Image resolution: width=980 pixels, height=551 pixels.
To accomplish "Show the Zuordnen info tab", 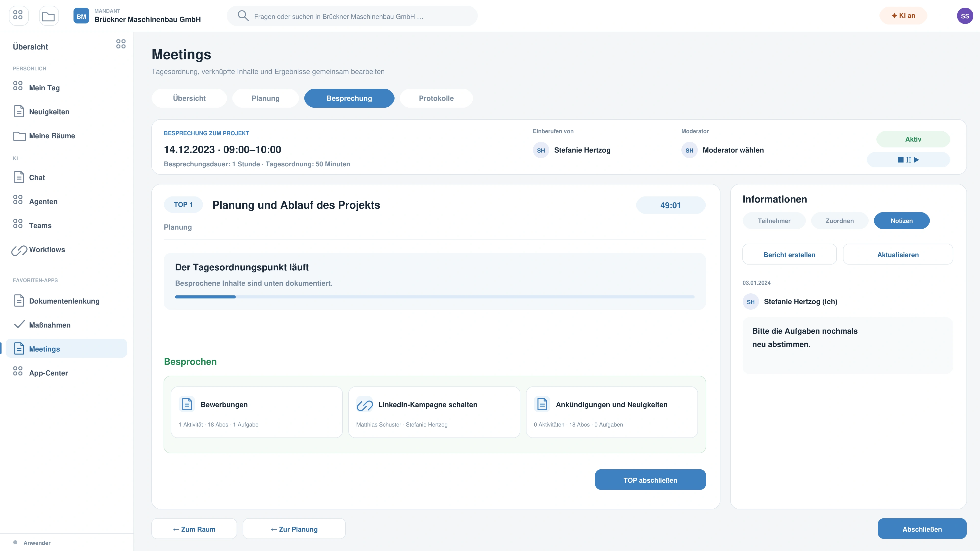I will [839, 221].
